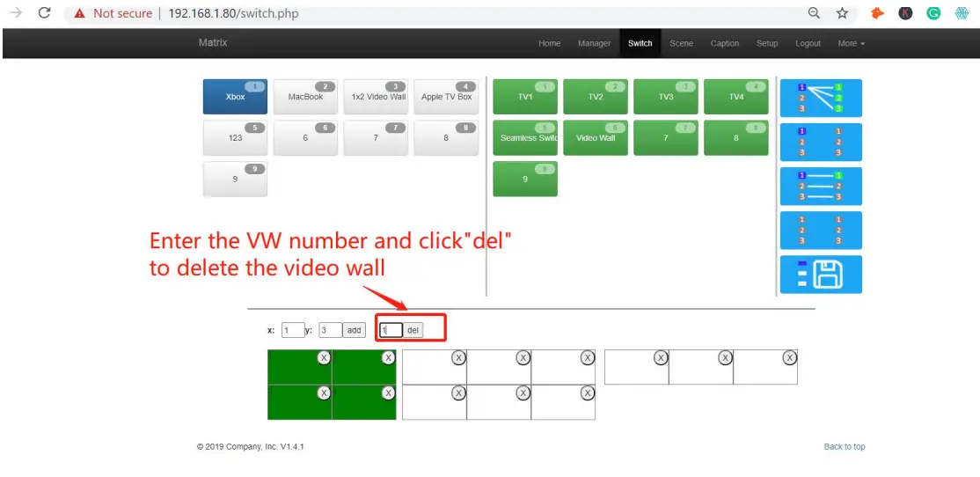
Task: Select gray input button 7
Action: coord(376,137)
